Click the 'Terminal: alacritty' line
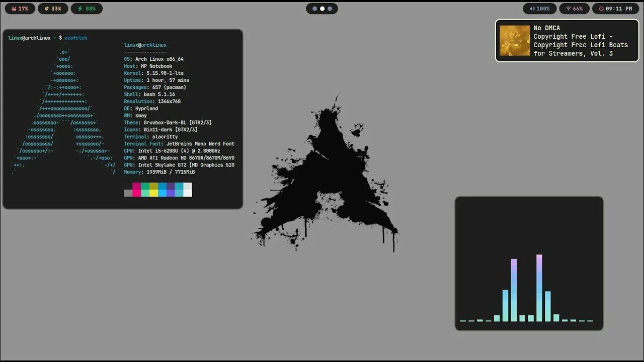Image resolution: width=644 pixels, height=362 pixels. 151,136
